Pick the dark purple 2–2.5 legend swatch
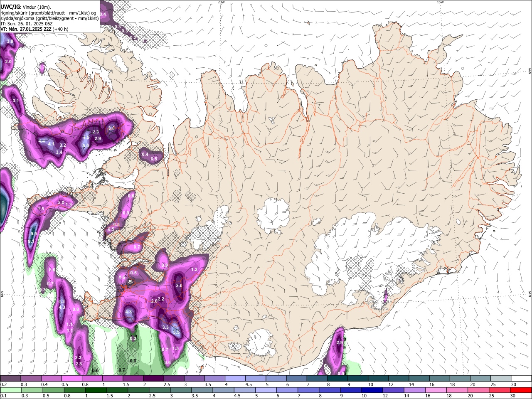 pyautogui.click(x=153, y=379)
